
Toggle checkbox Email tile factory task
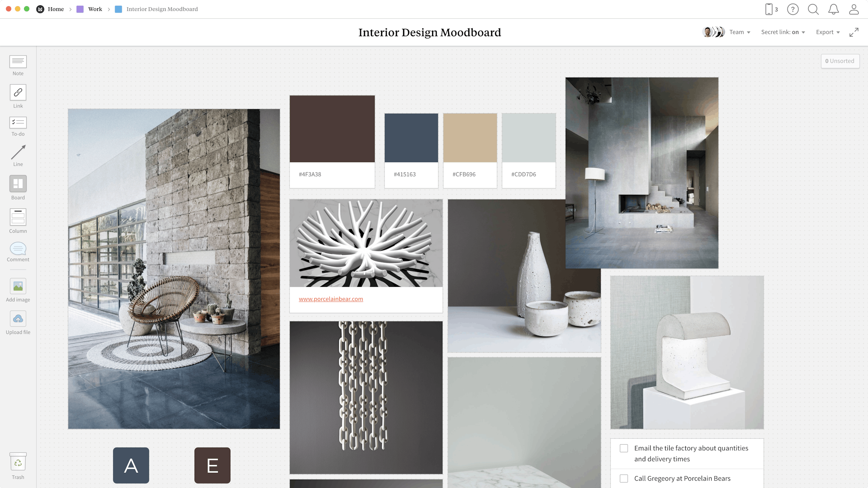pyautogui.click(x=624, y=448)
